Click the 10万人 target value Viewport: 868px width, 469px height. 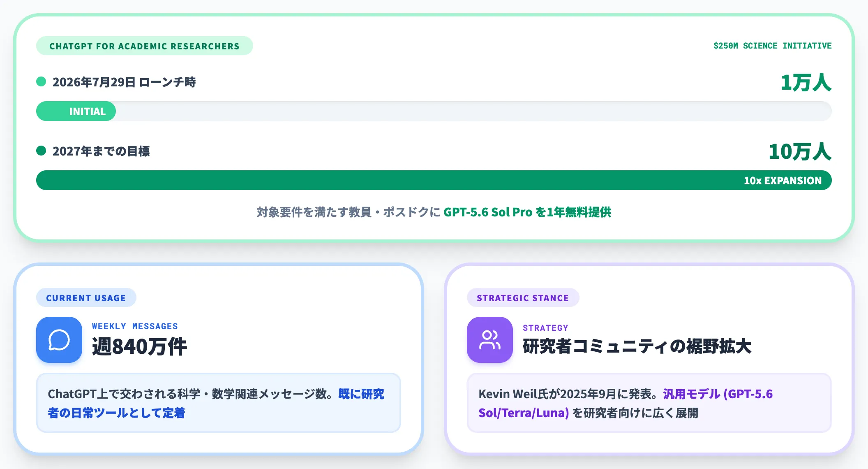tap(800, 151)
